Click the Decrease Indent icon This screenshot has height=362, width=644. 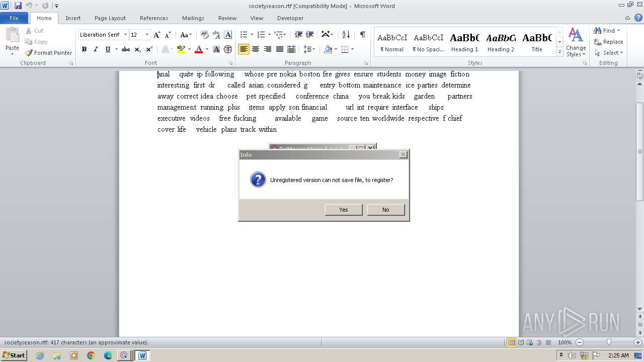point(298,35)
